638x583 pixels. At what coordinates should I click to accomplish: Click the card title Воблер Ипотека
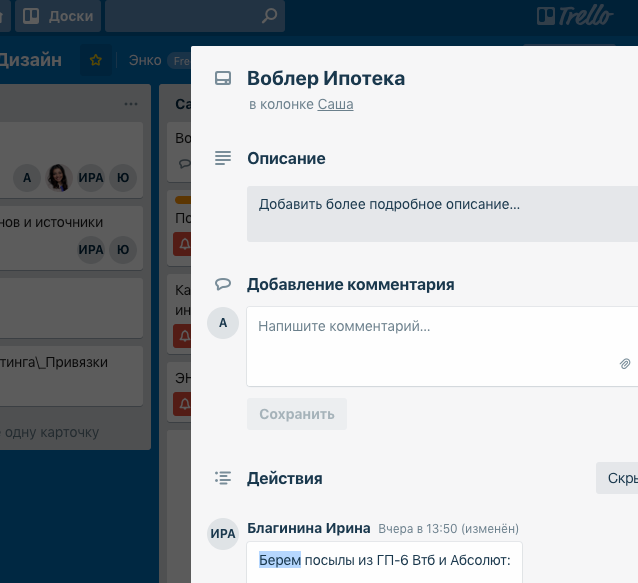point(326,79)
